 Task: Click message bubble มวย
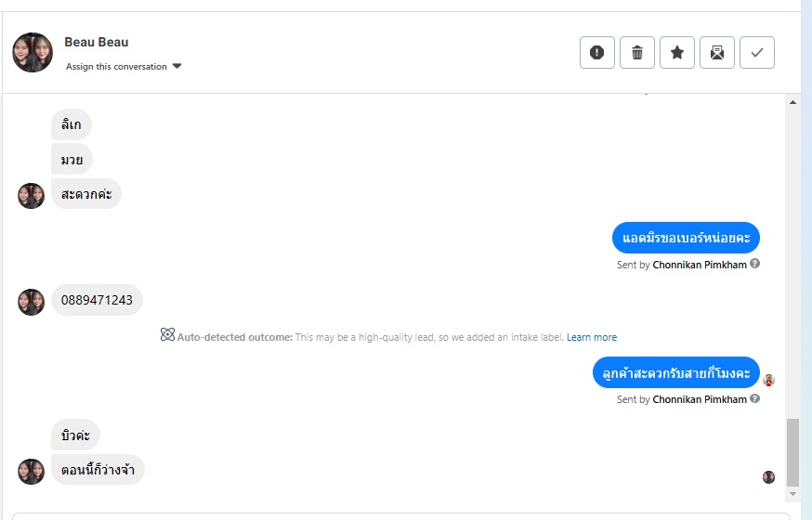(x=72, y=160)
